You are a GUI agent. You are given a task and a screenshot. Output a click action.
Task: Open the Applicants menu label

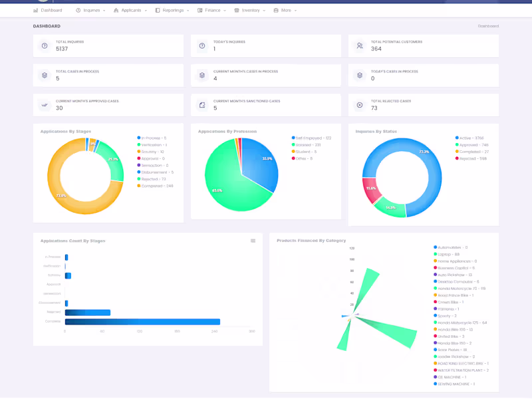click(x=131, y=11)
